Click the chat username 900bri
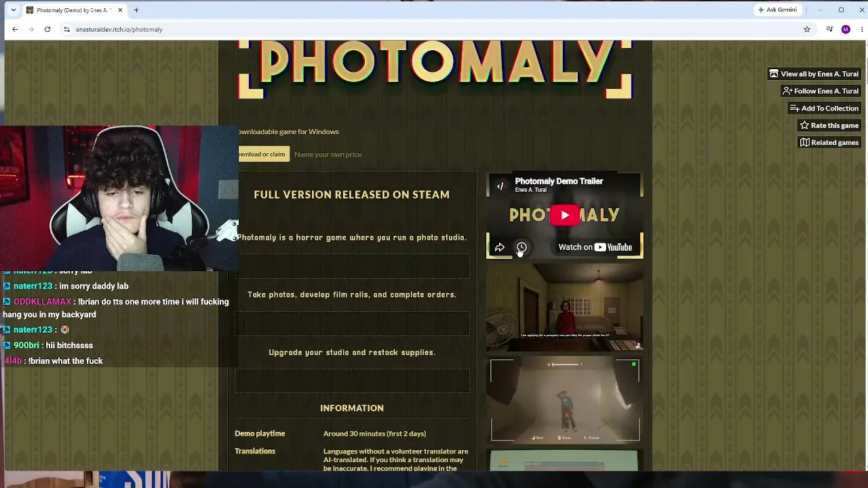 click(26, 345)
